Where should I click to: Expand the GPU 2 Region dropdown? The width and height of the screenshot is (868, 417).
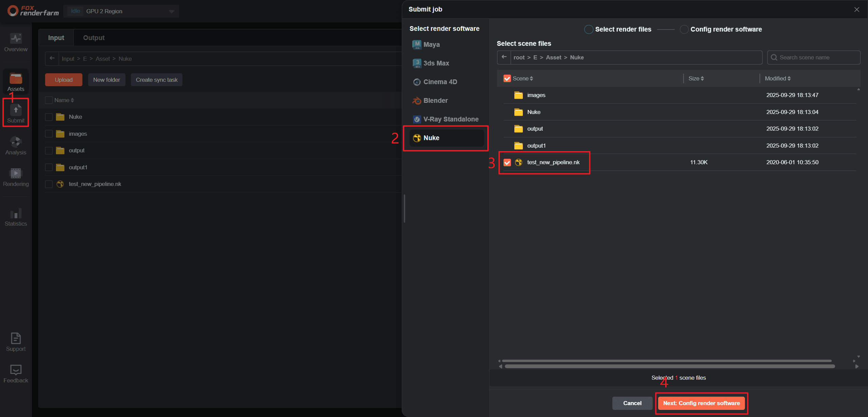point(172,12)
